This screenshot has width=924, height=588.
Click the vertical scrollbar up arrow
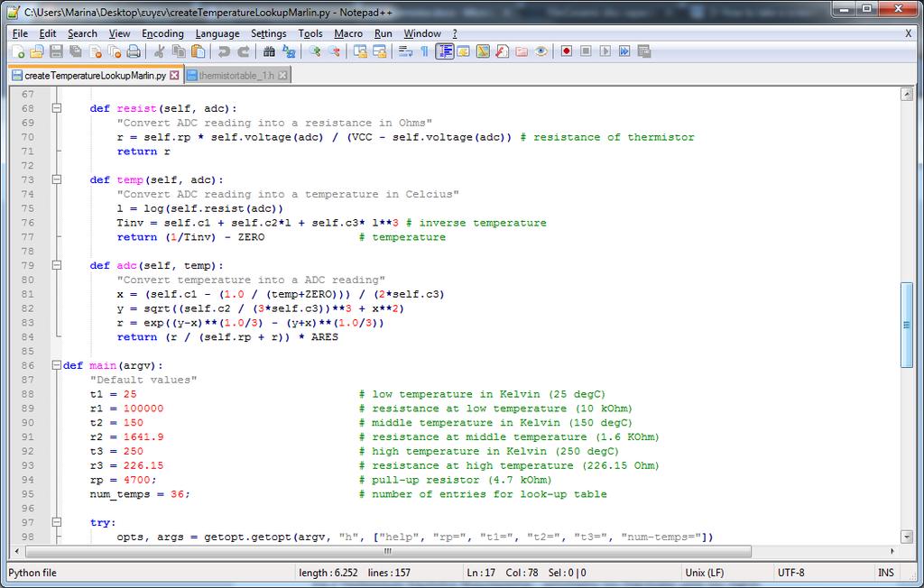[x=907, y=95]
